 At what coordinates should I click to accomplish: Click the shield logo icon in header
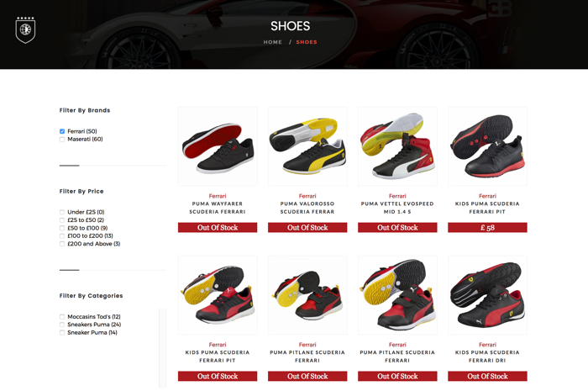(25, 29)
